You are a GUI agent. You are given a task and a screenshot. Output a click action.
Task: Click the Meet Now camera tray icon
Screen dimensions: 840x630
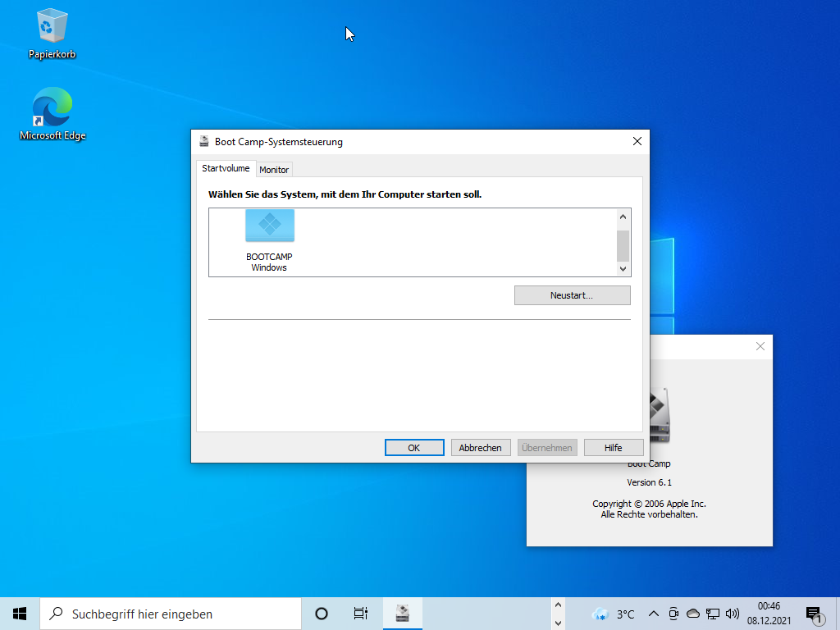coord(673,614)
